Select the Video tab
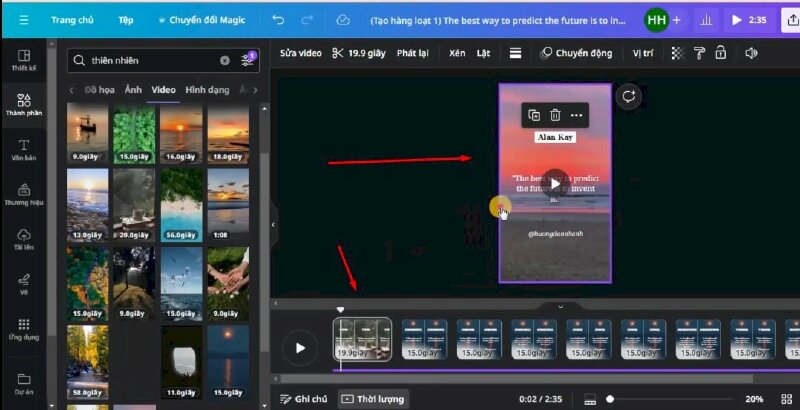800x410 pixels. point(163,90)
